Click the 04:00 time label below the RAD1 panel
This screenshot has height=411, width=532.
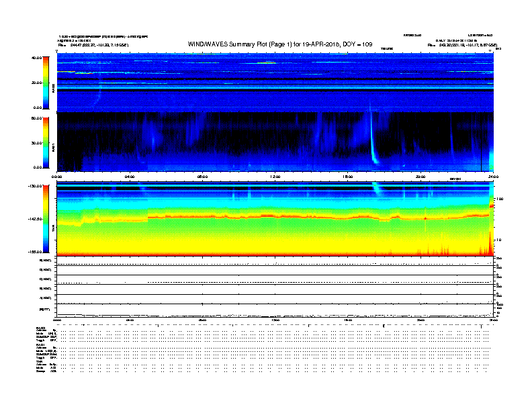pos(130,177)
